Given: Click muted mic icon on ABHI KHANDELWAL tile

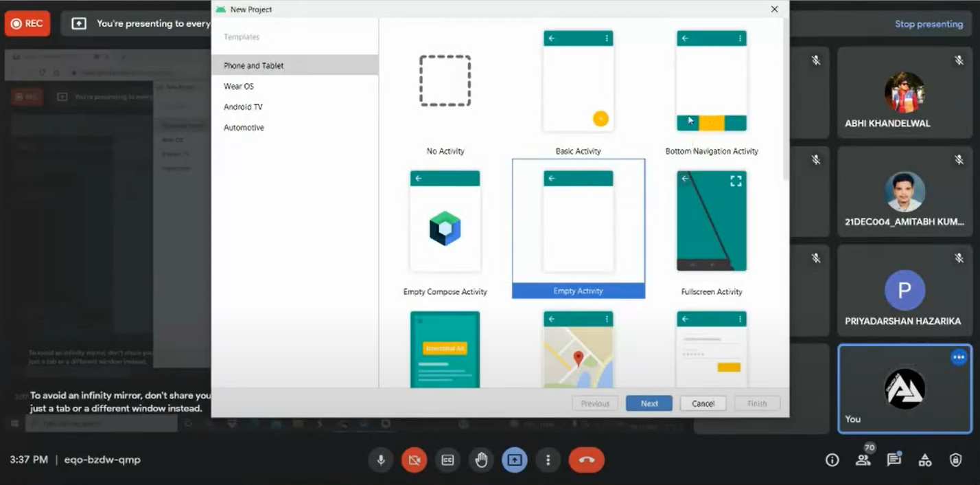Looking at the screenshot, I should [x=959, y=60].
